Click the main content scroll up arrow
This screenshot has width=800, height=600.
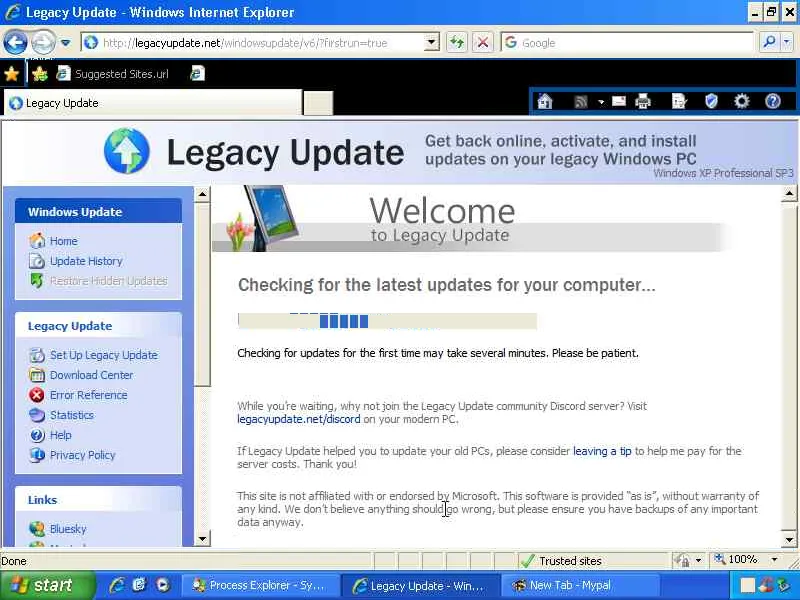click(789, 194)
